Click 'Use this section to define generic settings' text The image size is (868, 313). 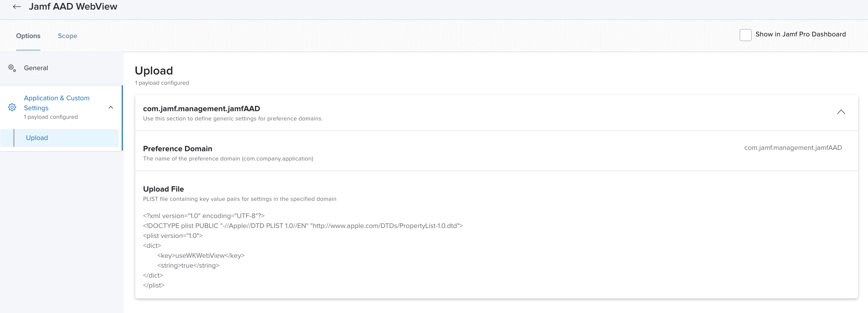click(233, 118)
